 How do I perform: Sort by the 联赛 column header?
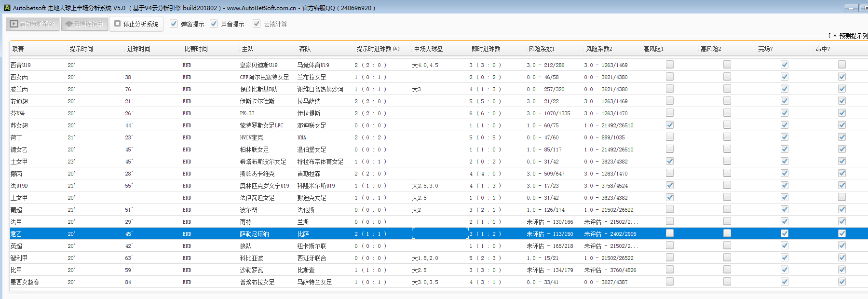pos(18,49)
